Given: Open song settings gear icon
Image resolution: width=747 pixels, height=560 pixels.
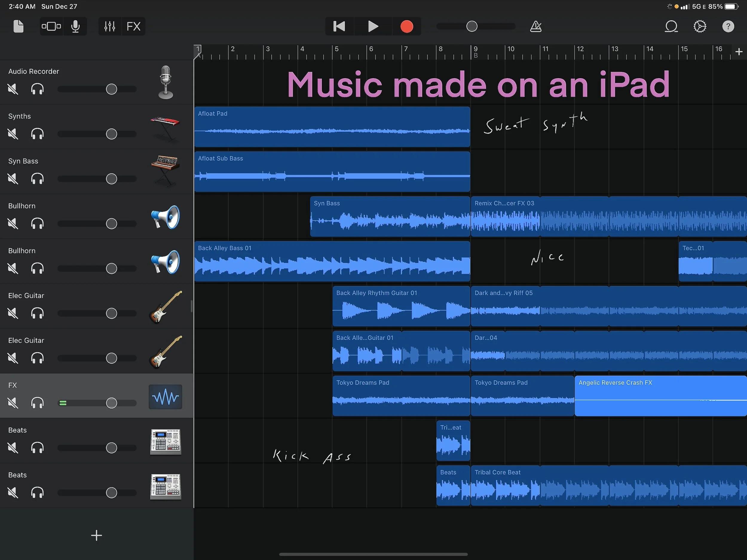Looking at the screenshot, I should (x=700, y=26).
